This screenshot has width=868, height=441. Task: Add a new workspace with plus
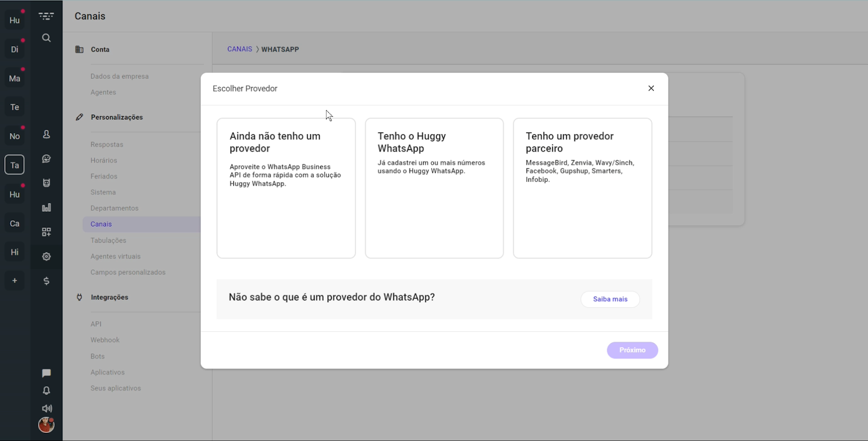tap(15, 281)
